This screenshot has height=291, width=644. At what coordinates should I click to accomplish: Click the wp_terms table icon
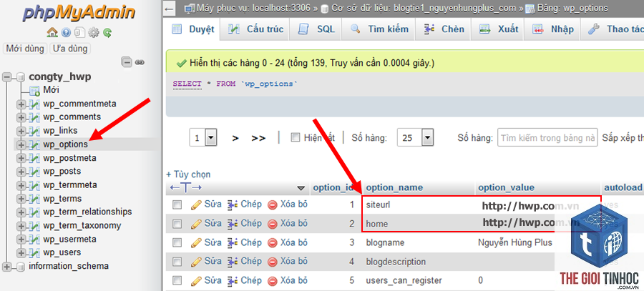tap(34, 199)
